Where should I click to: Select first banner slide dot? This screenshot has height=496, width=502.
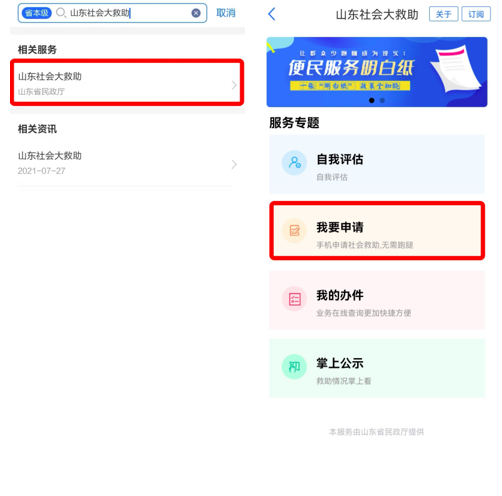coord(372,100)
